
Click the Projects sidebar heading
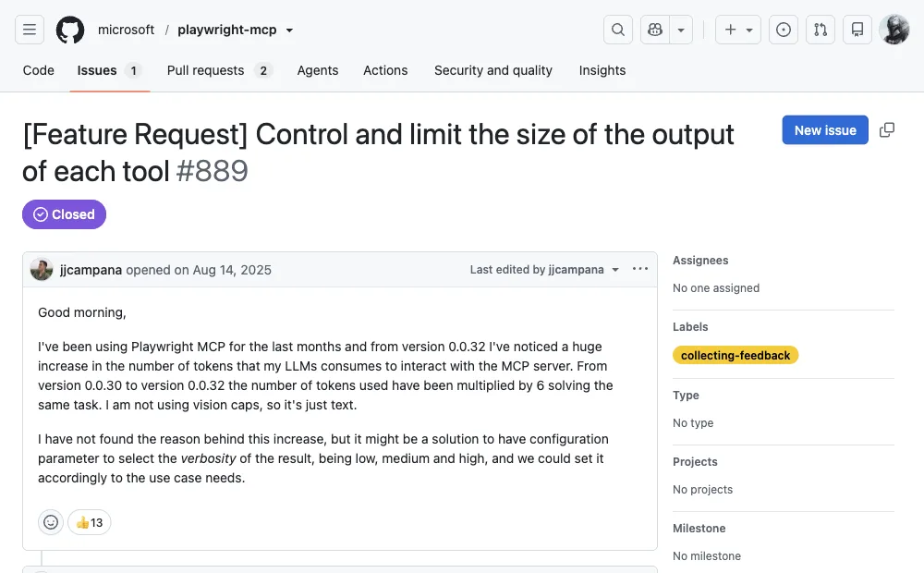pyautogui.click(x=696, y=462)
